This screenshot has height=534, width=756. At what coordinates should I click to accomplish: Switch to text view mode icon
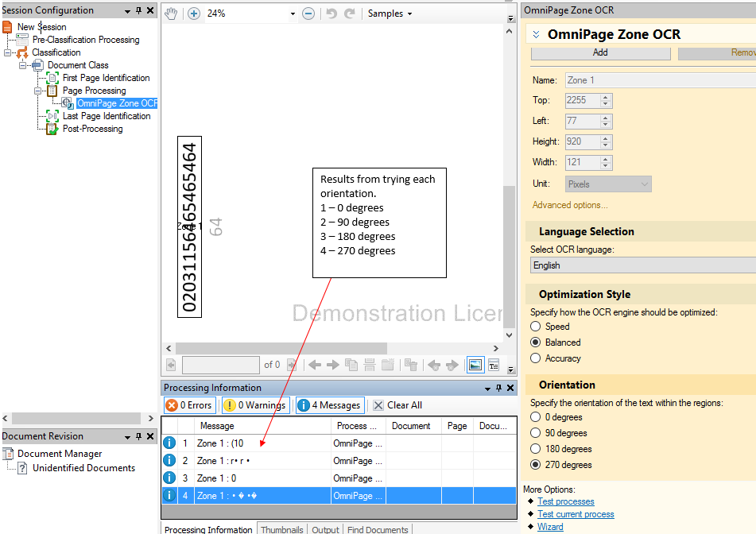point(494,365)
